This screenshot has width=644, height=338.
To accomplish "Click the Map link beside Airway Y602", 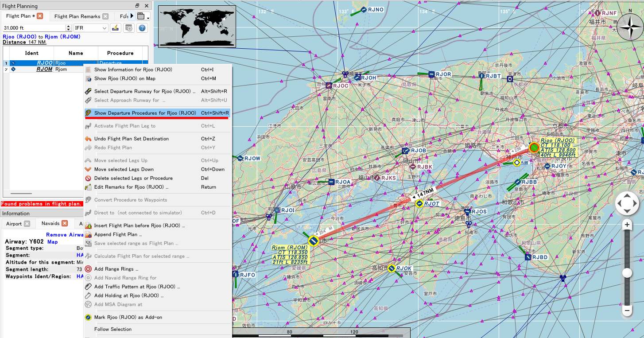I will (52, 242).
